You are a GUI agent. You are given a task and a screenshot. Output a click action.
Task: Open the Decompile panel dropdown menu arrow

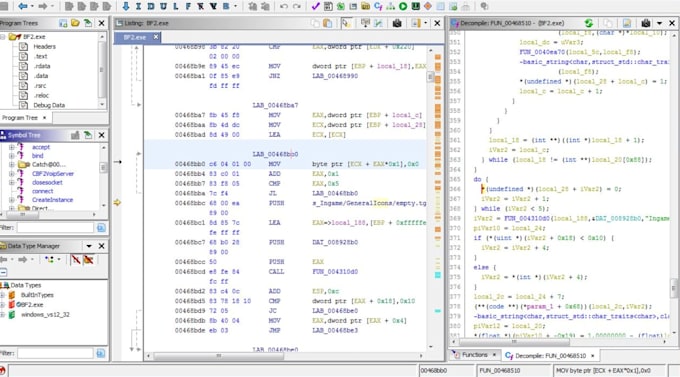pyautogui.click(x=660, y=23)
